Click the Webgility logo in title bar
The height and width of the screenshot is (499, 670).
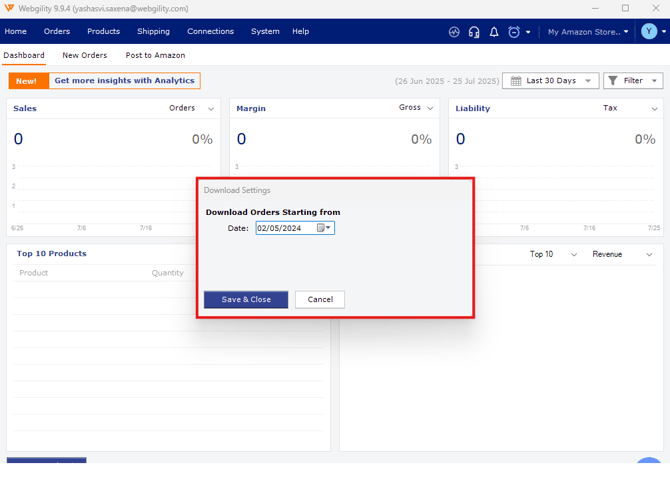click(9, 8)
